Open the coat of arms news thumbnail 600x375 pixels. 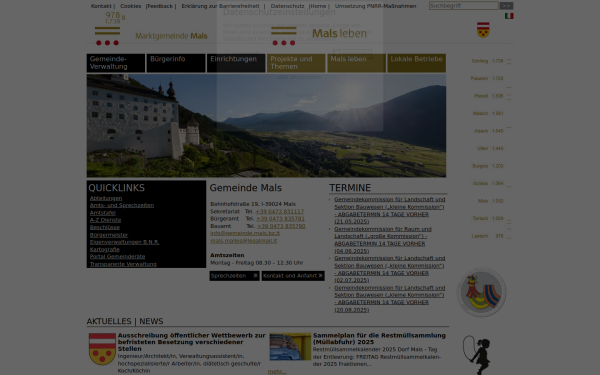[102, 349]
